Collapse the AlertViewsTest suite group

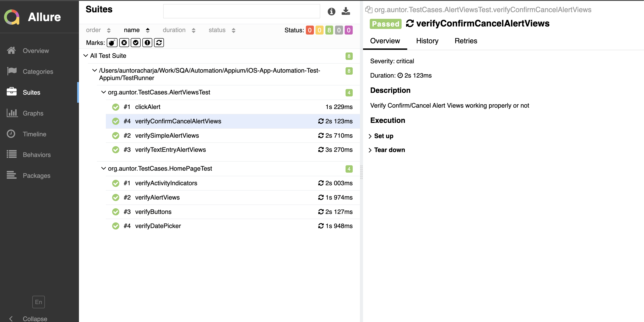point(104,92)
